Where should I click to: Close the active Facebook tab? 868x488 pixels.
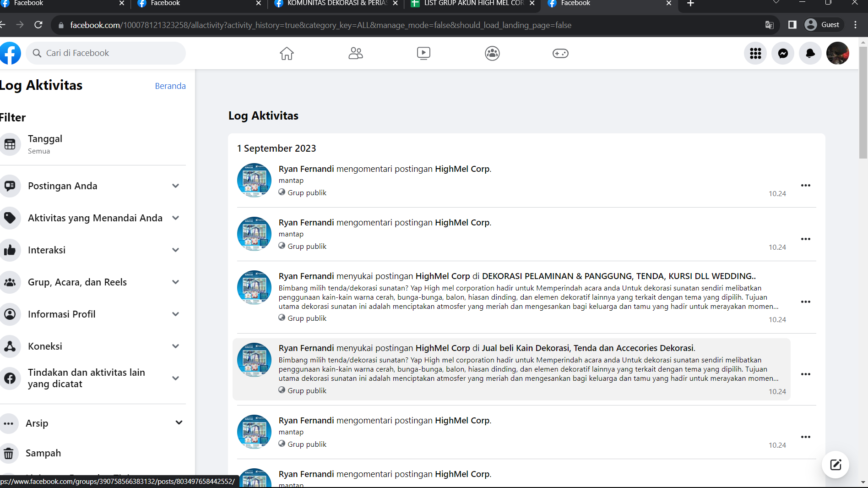tap(669, 3)
